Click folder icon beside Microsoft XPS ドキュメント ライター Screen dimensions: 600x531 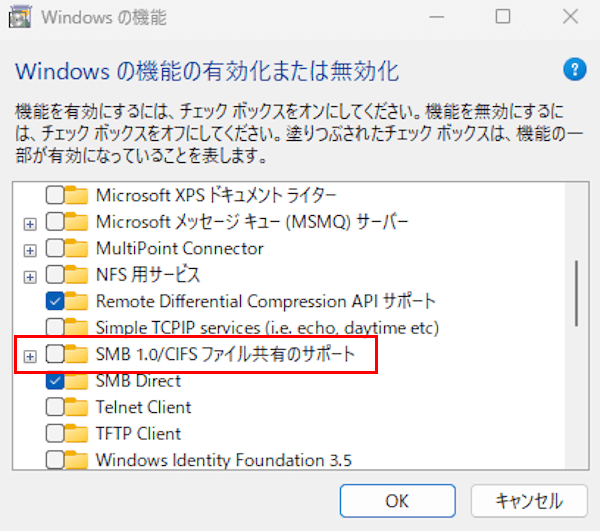coord(77,195)
